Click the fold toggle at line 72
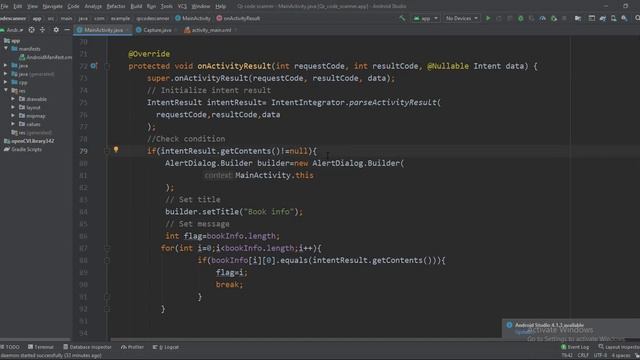The width and height of the screenshot is (640, 360). (x=107, y=66)
